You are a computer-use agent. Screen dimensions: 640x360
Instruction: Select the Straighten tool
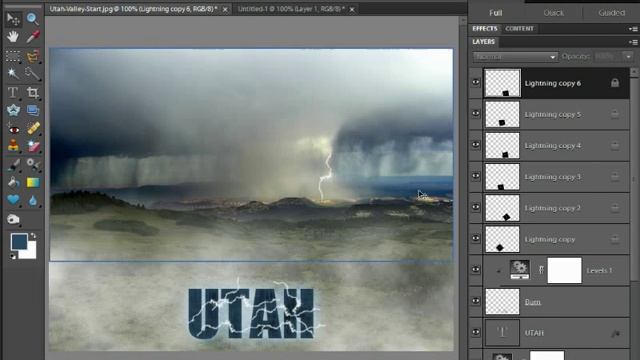33,110
